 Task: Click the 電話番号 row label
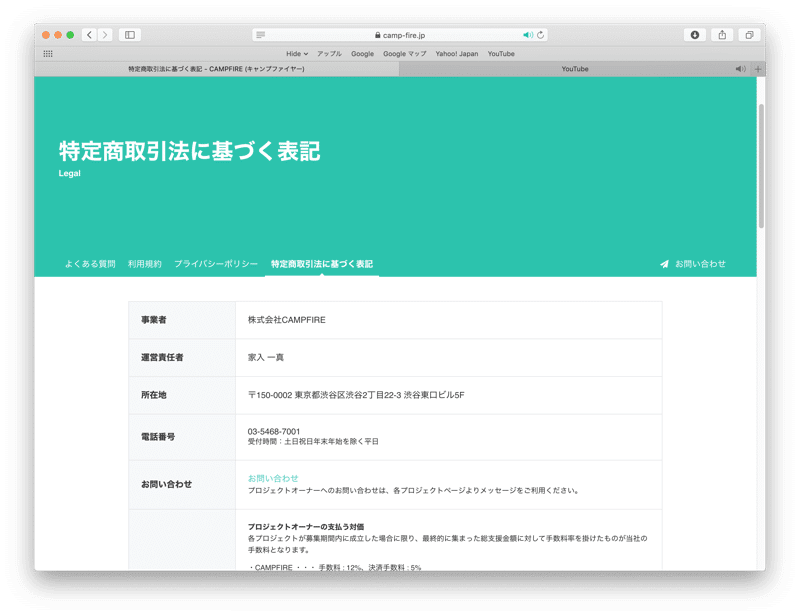(x=158, y=437)
